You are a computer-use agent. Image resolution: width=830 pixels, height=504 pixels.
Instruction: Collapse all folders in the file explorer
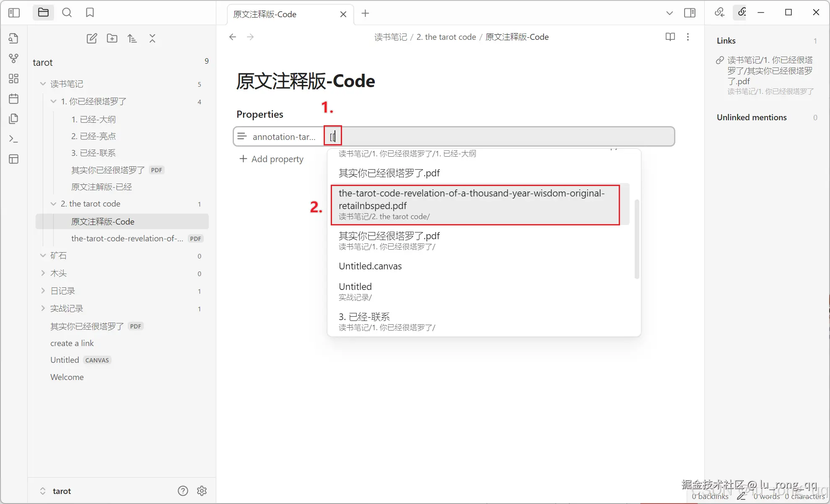pos(152,38)
